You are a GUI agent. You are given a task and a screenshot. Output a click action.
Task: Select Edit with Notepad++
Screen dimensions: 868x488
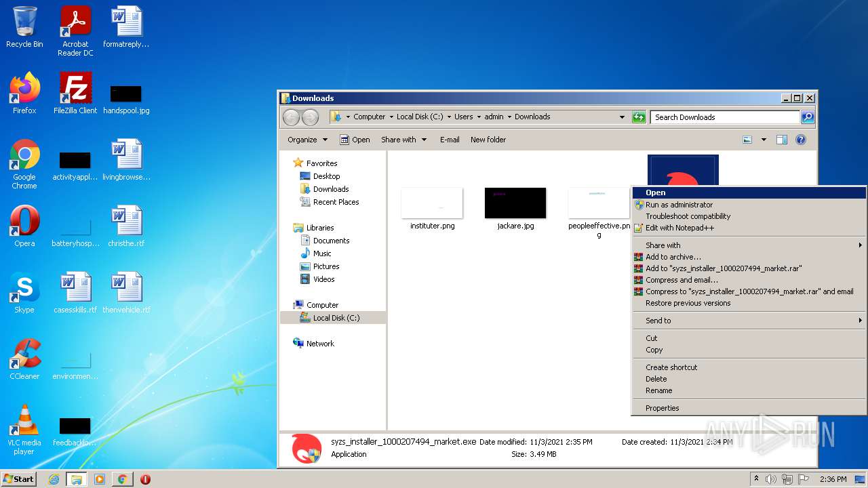[x=749, y=228]
